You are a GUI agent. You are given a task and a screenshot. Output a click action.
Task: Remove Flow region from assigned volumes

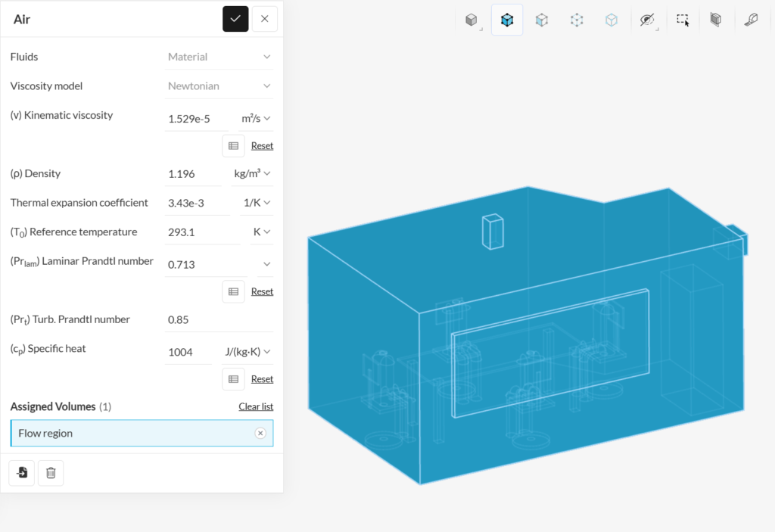click(x=260, y=433)
